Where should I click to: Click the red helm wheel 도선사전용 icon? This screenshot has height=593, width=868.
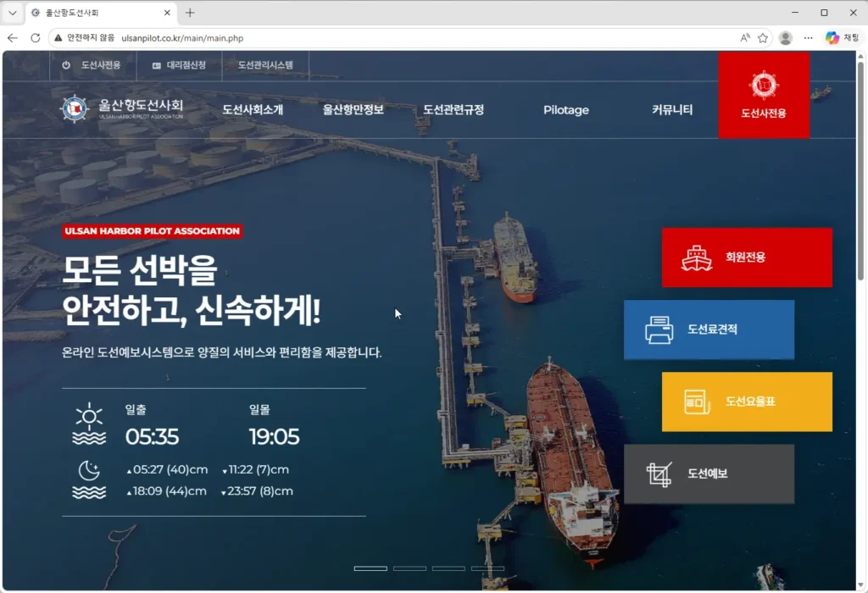tap(764, 86)
